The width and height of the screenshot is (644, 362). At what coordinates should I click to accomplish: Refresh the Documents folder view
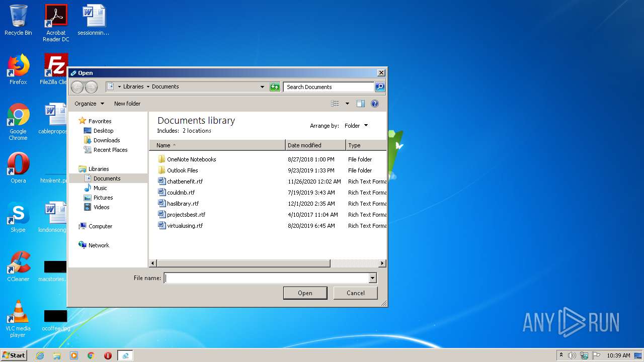point(275,87)
